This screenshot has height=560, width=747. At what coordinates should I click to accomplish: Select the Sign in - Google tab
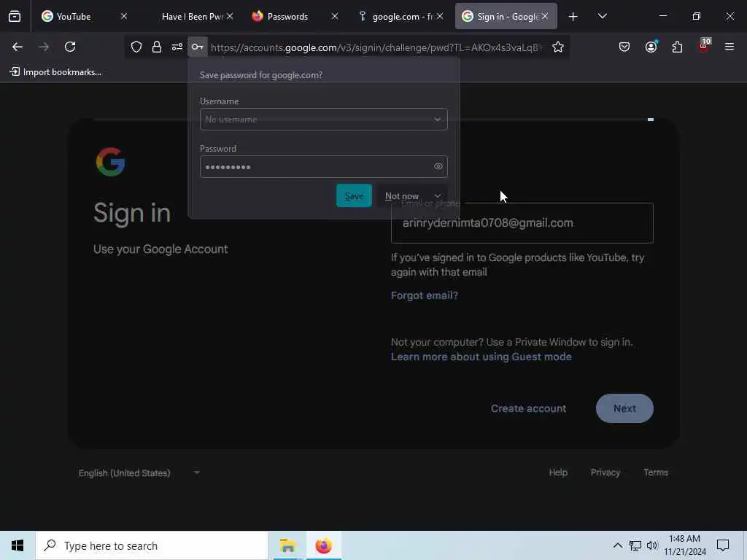click(x=508, y=17)
